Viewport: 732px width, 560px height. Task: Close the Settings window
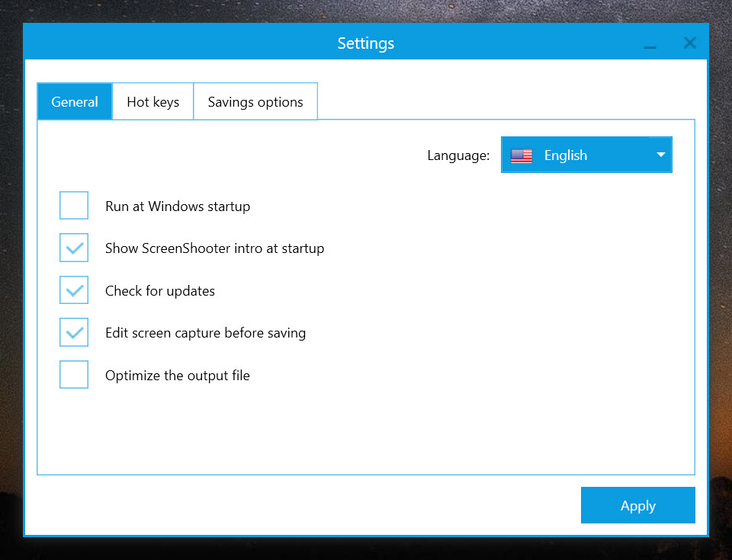pyautogui.click(x=689, y=43)
